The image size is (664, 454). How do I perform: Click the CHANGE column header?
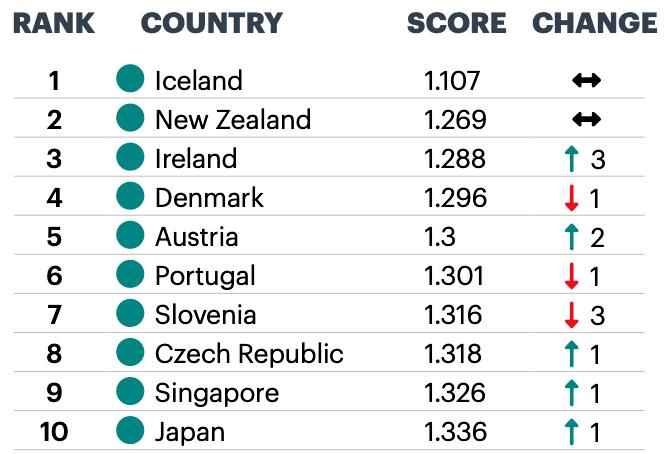point(595,23)
